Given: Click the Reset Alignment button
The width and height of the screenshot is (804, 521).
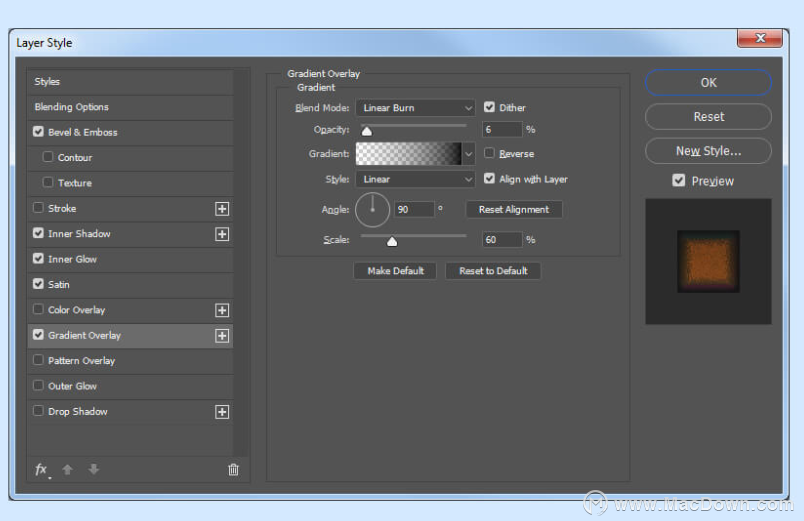Looking at the screenshot, I should point(514,209).
